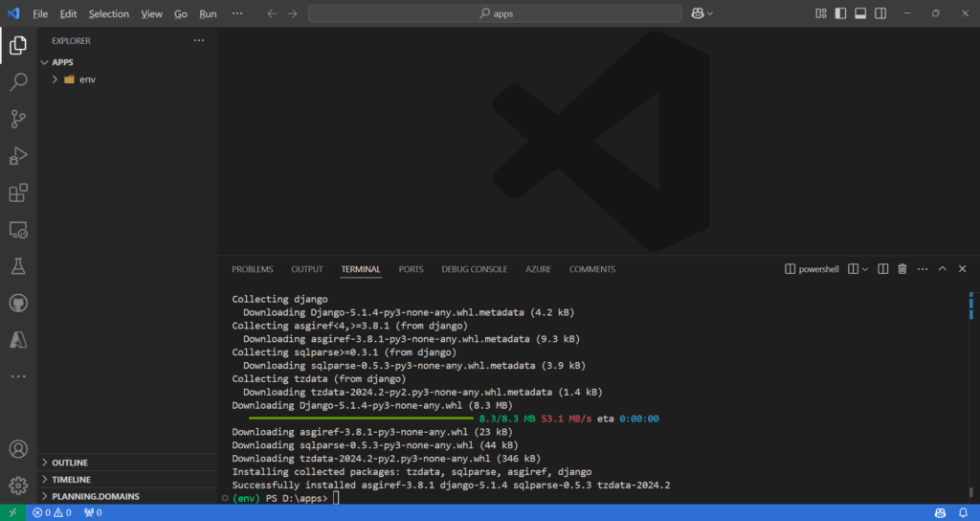Open the Manage gear settings
The height and width of the screenshot is (521, 980).
18,486
